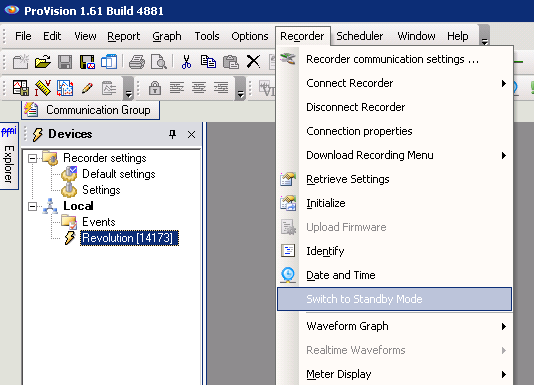
Task: Click the Save As floppy with graph icon
Action: pos(87,62)
